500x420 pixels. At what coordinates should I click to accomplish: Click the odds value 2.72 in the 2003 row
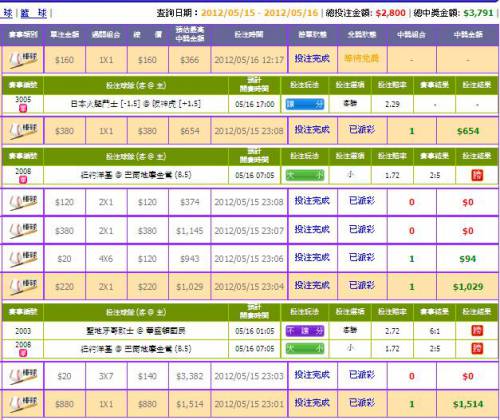pos(392,331)
